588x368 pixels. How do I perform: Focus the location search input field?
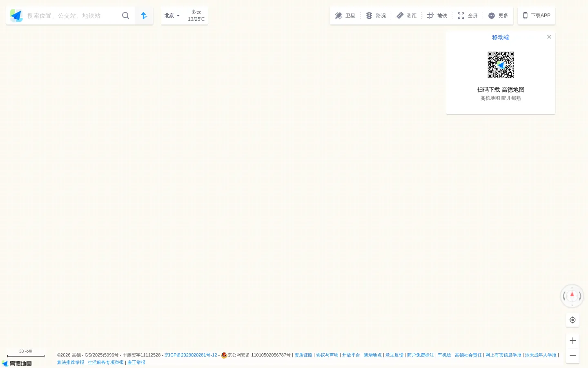tap(71, 16)
